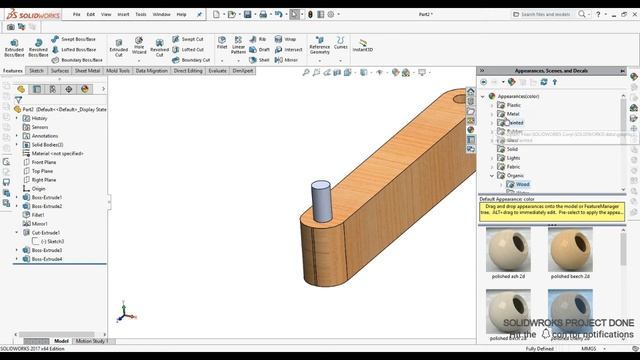Choose Swept Boss/Base
Image resolution: width=640 pixels, height=360 pixels.
point(73,39)
